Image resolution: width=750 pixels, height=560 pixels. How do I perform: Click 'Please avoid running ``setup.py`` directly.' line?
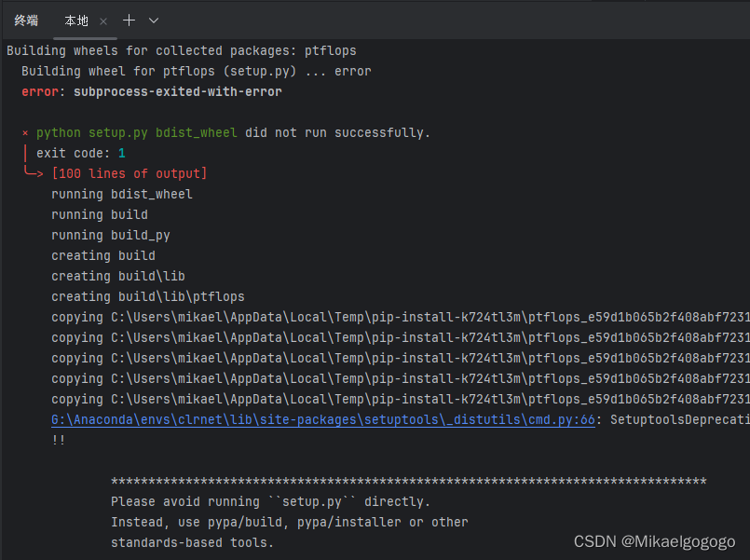(x=271, y=501)
